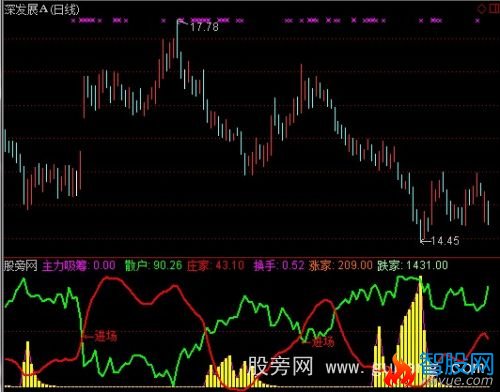Click the first 进场 signal marker on the left

point(106,336)
